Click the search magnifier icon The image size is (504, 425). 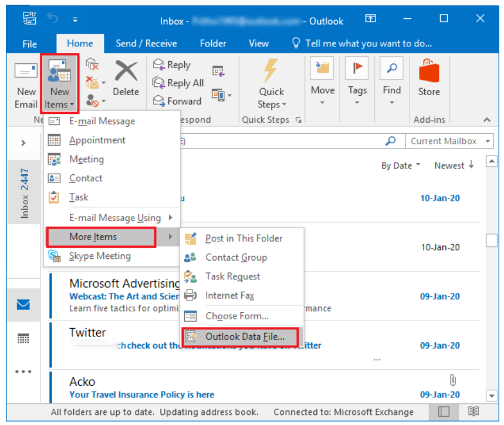pos(391,141)
